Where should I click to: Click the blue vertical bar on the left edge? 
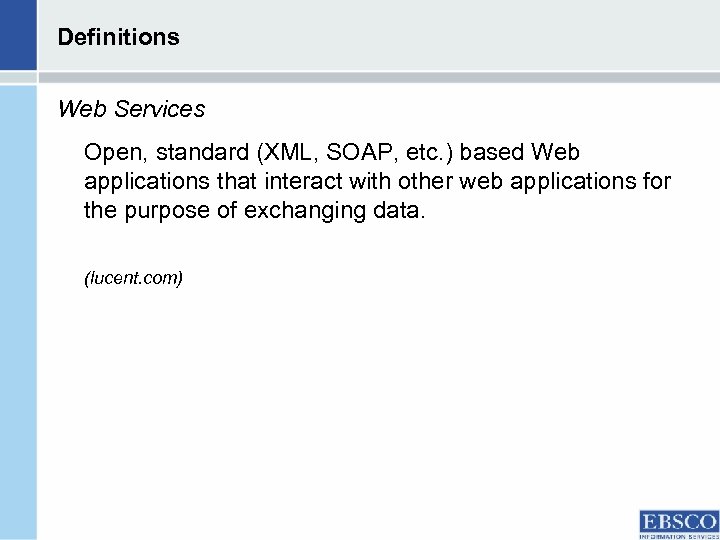pos(18,300)
